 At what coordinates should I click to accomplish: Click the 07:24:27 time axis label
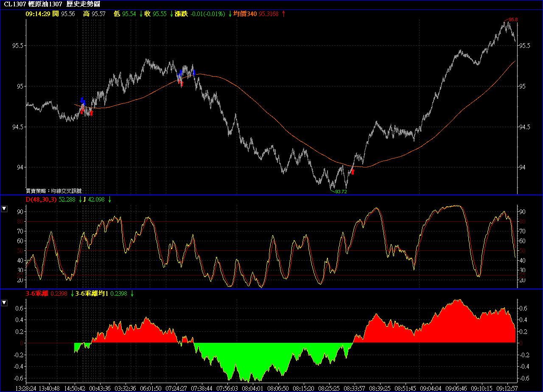176,388
